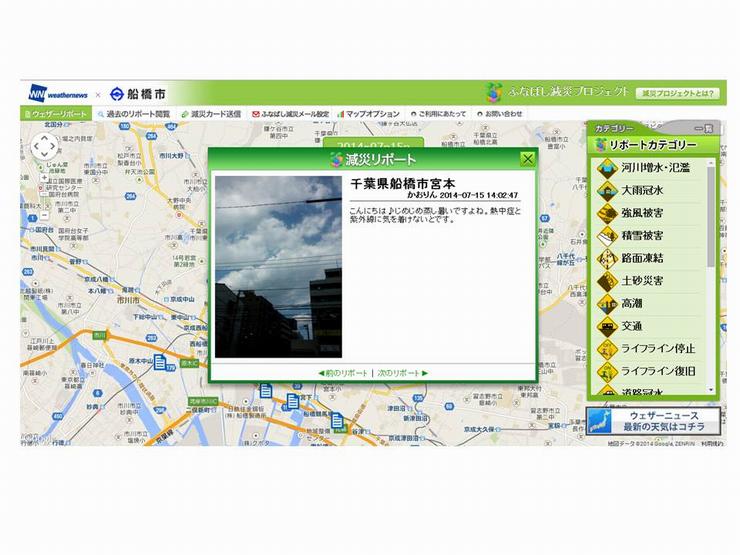740x555 pixels.
Task: Click the category list scrollbar thumb
Action: (711, 217)
